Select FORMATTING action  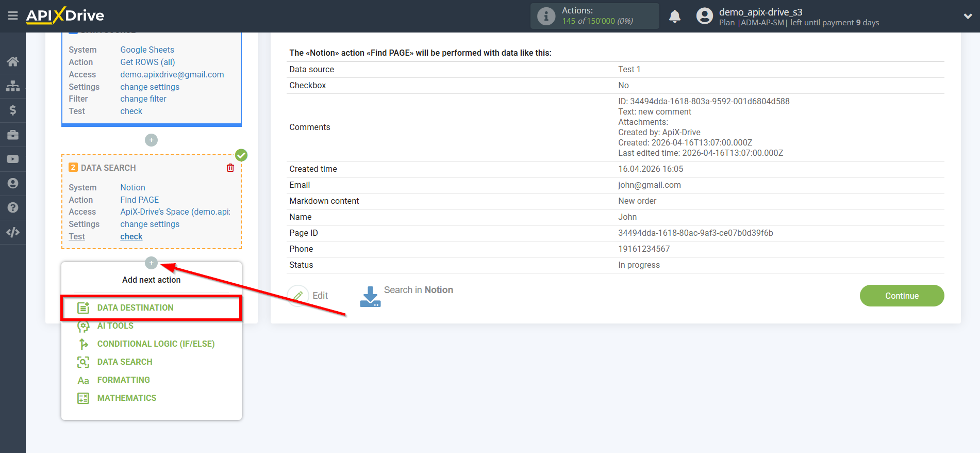pos(123,380)
